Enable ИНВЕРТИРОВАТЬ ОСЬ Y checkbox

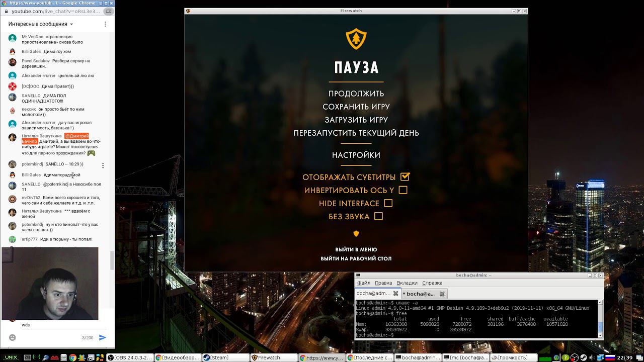pyautogui.click(x=403, y=190)
